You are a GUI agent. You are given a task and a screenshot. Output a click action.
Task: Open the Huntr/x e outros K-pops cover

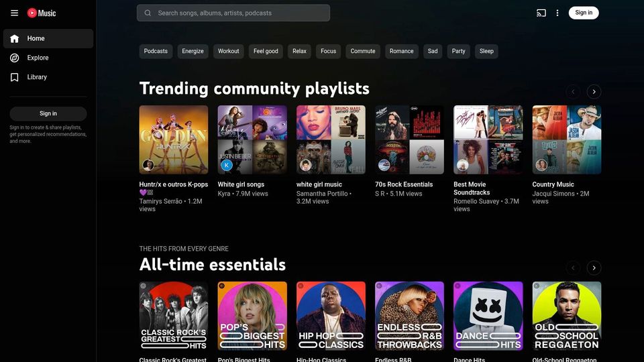174,140
